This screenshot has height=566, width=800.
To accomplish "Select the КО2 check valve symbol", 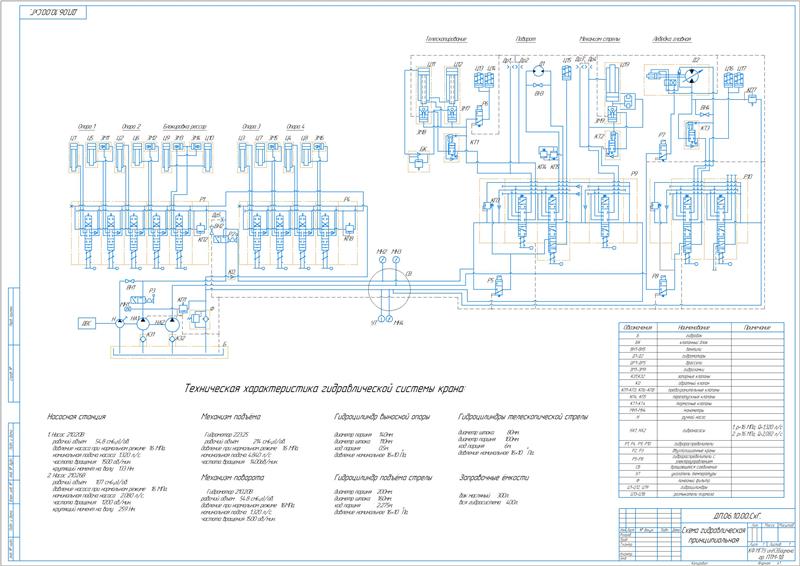I will (x=172, y=339).
